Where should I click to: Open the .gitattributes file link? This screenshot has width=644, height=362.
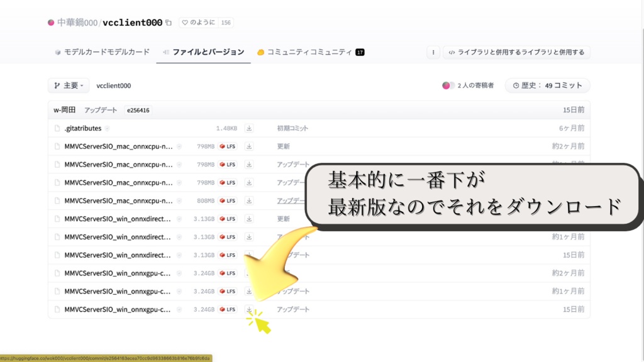coord(84,128)
